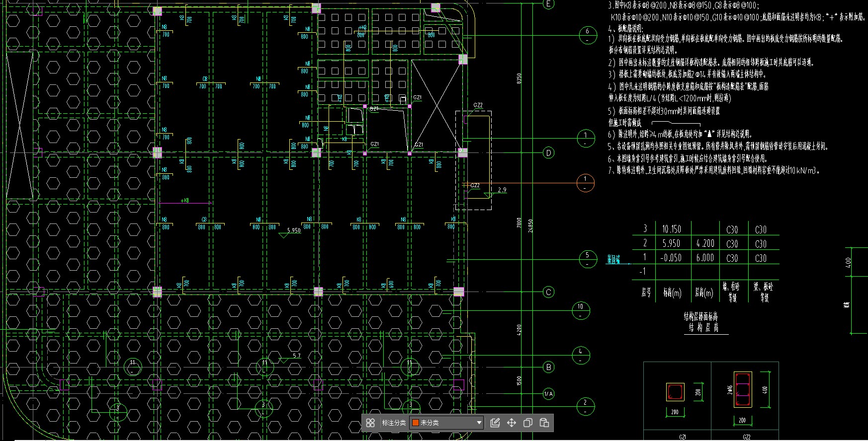Click the 结构层楼面标高 title text
868x441 pixels.
[700, 316]
